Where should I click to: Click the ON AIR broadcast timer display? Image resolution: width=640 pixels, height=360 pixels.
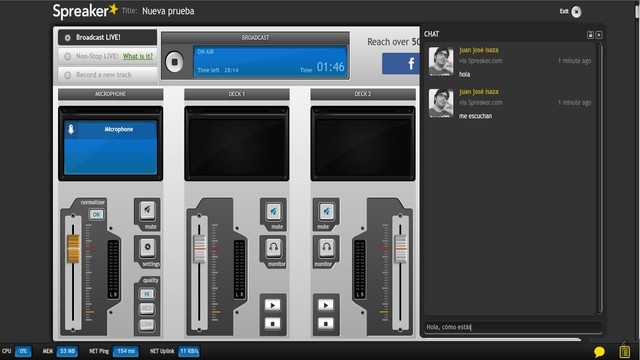[x=270, y=62]
